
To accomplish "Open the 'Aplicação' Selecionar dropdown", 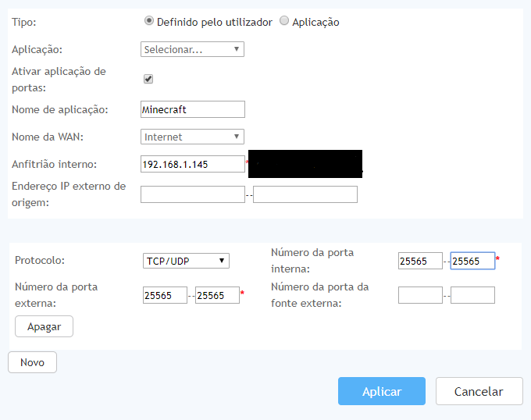I will point(192,49).
